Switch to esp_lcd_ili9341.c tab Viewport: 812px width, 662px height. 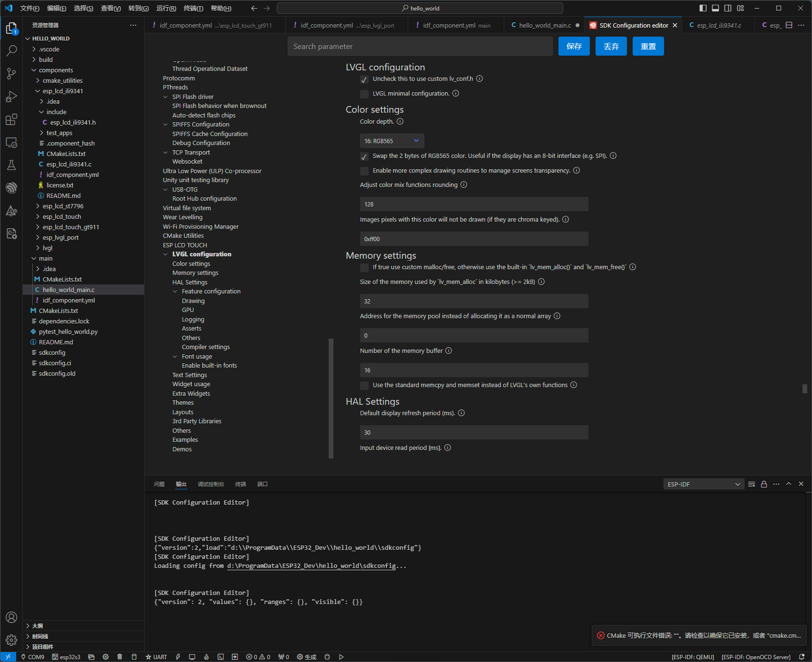click(x=718, y=25)
